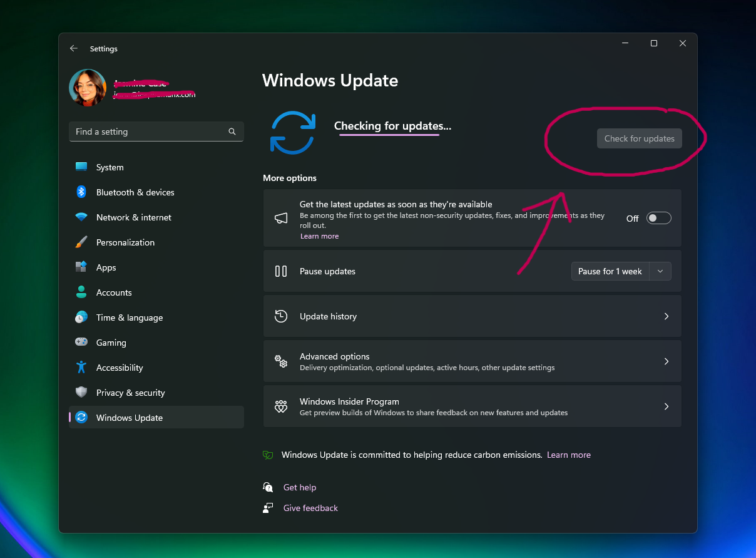Click the More options heading
The height and width of the screenshot is (558, 756).
pos(290,178)
